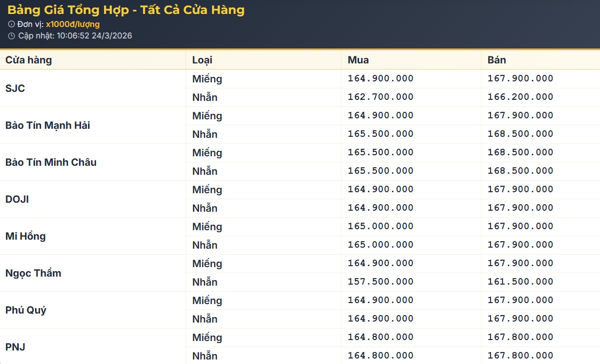
Task: Select the 157.500.000 buy price cell
Action: point(380,282)
